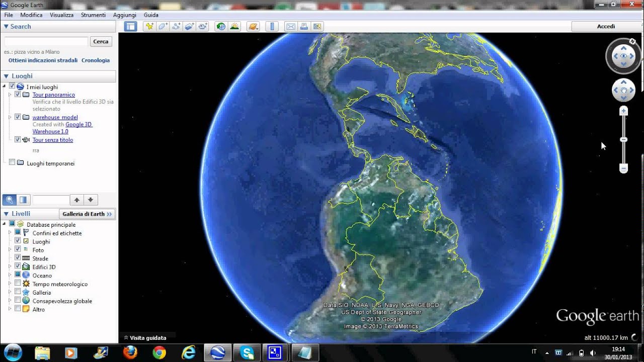Toggle the Strade layer checkbox
644x362 pixels.
click(18, 258)
